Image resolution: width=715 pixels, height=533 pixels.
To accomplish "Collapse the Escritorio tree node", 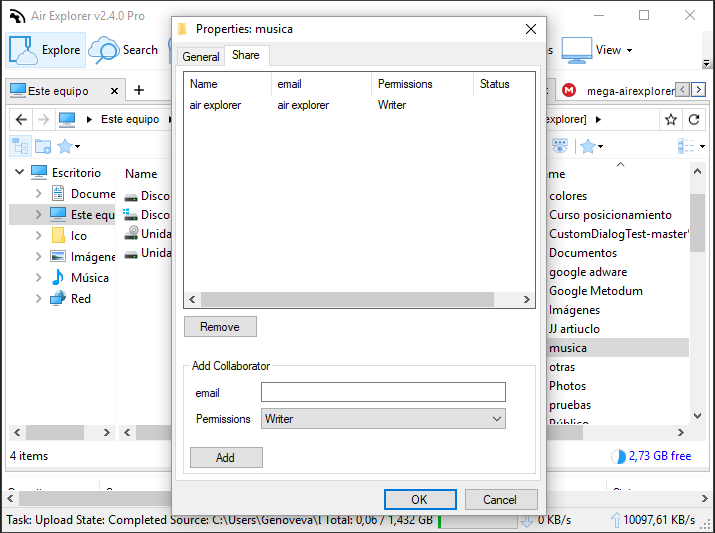I will click(x=19, y=172).
